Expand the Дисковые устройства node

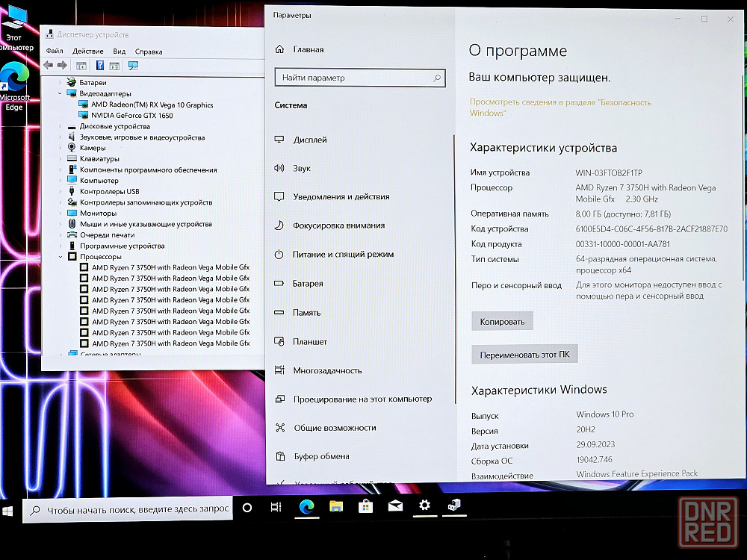click(x=60, y=127)
